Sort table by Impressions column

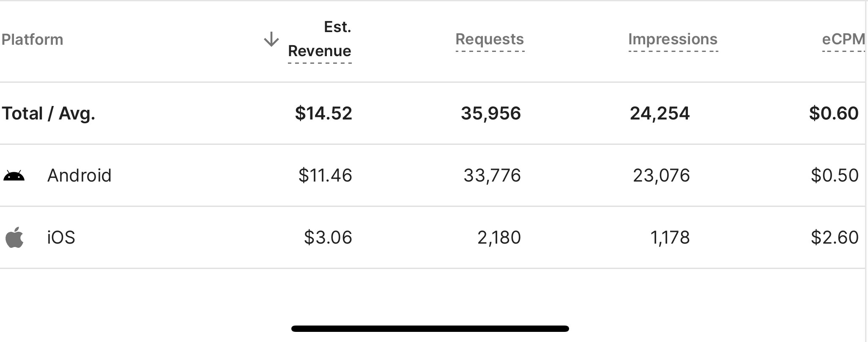click(673, 39)
